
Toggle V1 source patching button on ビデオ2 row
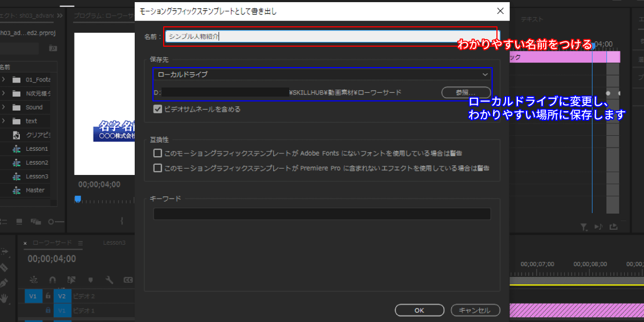[x=33, y=296]
